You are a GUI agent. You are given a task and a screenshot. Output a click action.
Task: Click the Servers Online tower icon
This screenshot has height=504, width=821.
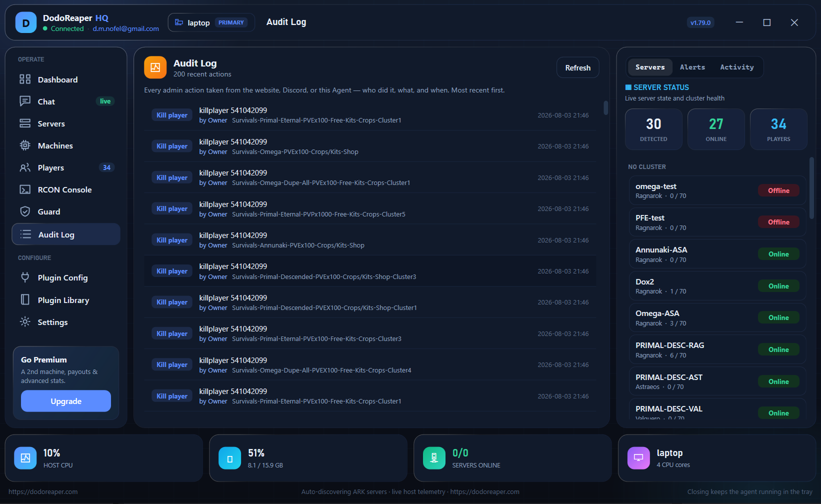434,458
